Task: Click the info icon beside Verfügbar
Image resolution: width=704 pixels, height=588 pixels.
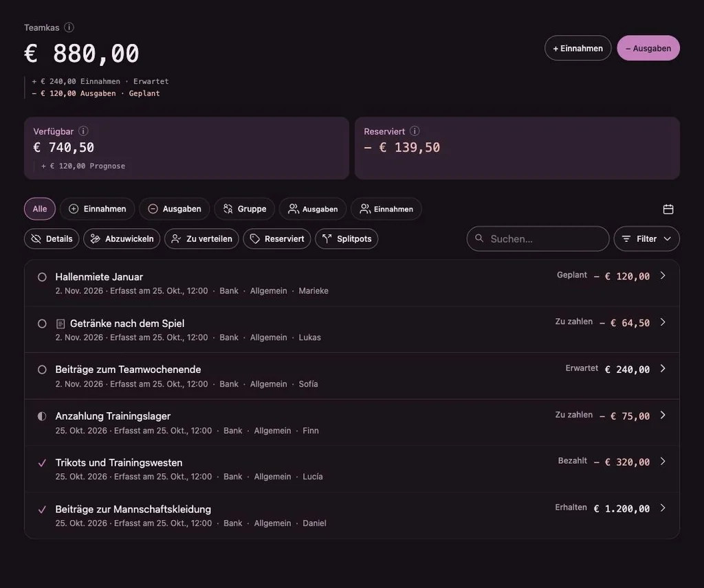Action: click(x=83, y=131)
